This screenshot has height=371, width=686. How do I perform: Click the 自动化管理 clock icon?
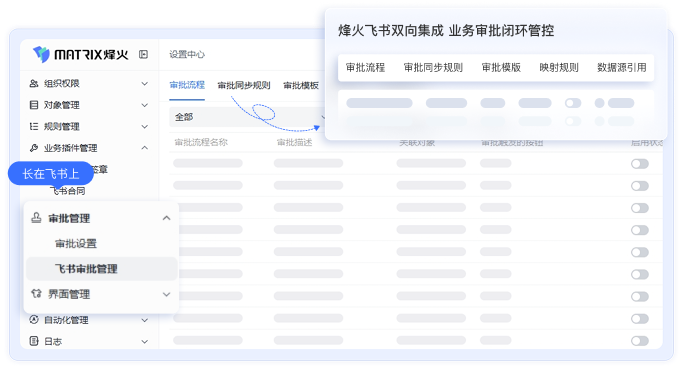34,319
